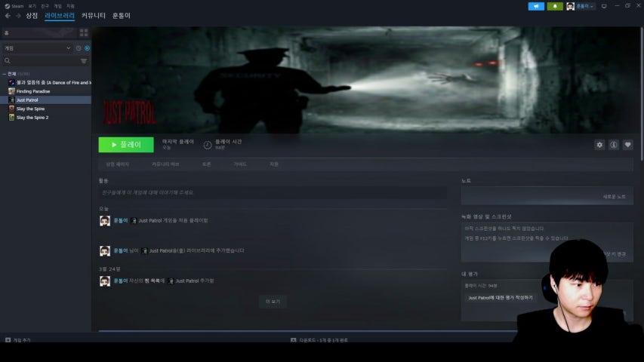Click avatar beside first-played activity entry
This screenshot has height=362, width=644.
[105, 221]
